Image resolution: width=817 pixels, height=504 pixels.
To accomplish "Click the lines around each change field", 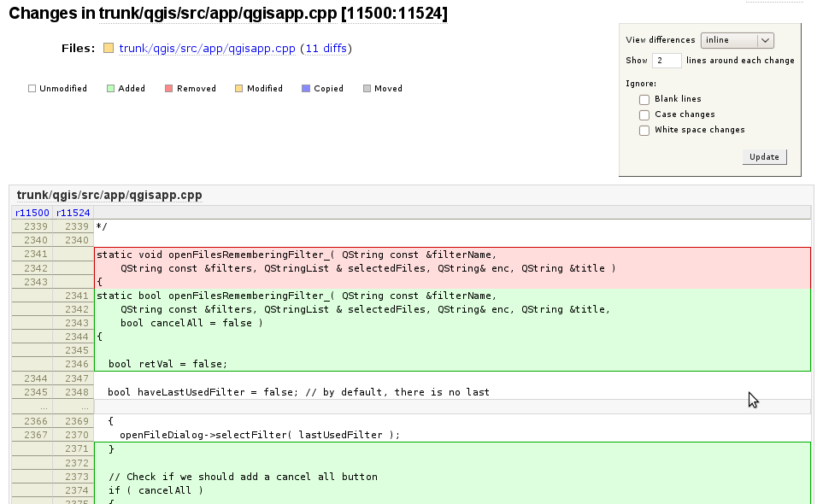I will [667, 61].
